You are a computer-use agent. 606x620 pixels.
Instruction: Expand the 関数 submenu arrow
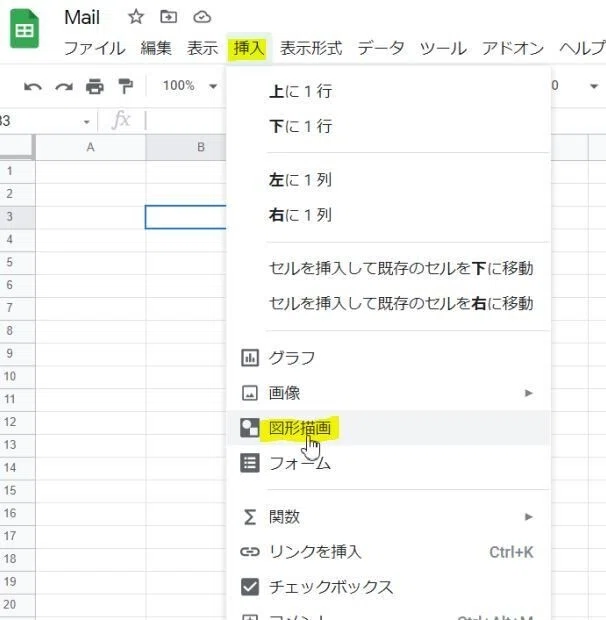529,517
